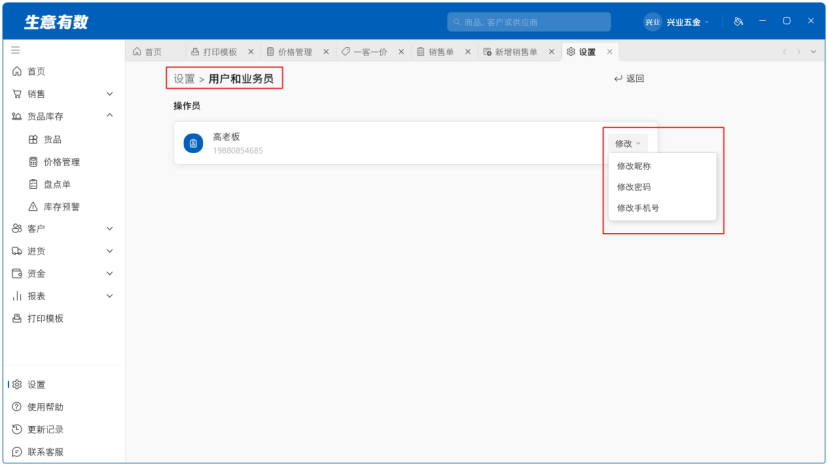Expand the 资金 sidebar section
Screen dimensions: 828x466
click(x=63, y=274)
